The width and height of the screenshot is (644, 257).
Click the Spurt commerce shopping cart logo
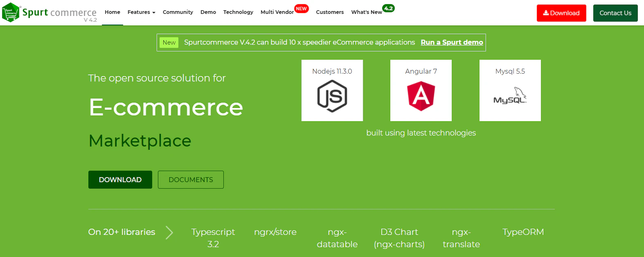click(x=11, y=12)
